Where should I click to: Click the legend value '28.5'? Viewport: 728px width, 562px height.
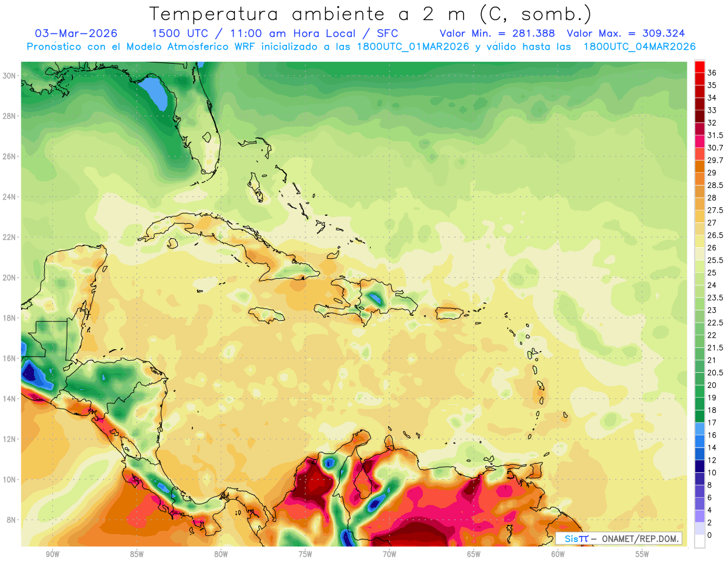pyautogui.click(x=715, y=185)
